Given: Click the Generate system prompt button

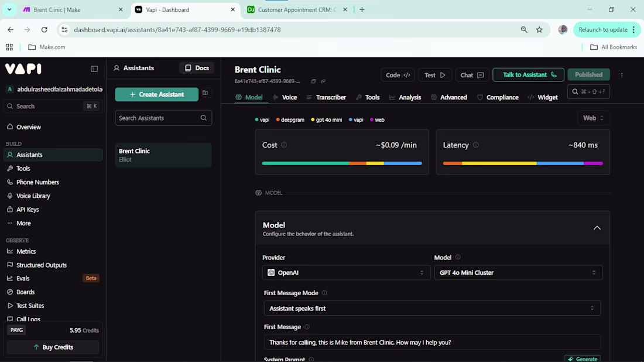Looking at the screenshot, I should click(x=583, y=358).
